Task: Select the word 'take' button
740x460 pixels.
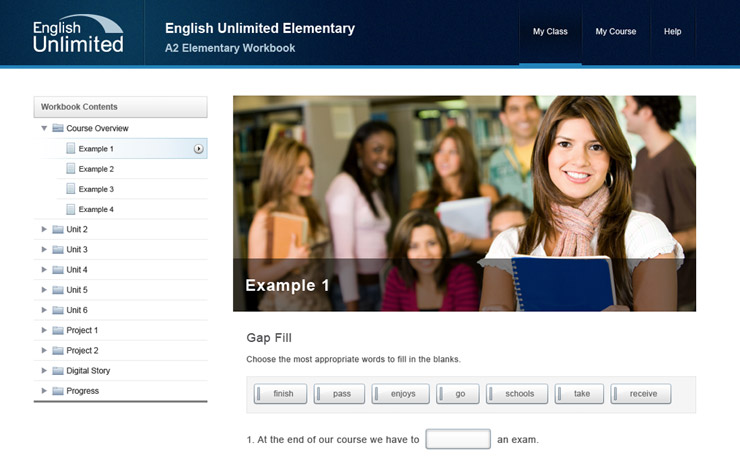Action: (x=580, y=394)
